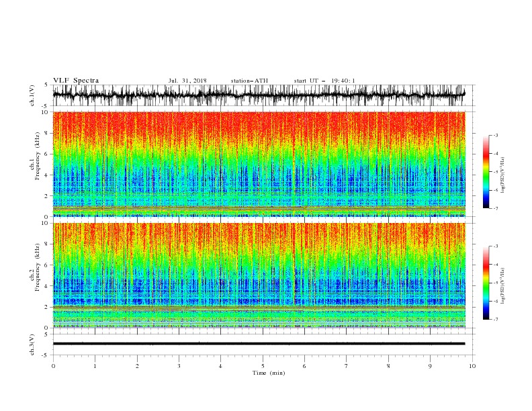Click time axis tick label "8"

(388, 366)
